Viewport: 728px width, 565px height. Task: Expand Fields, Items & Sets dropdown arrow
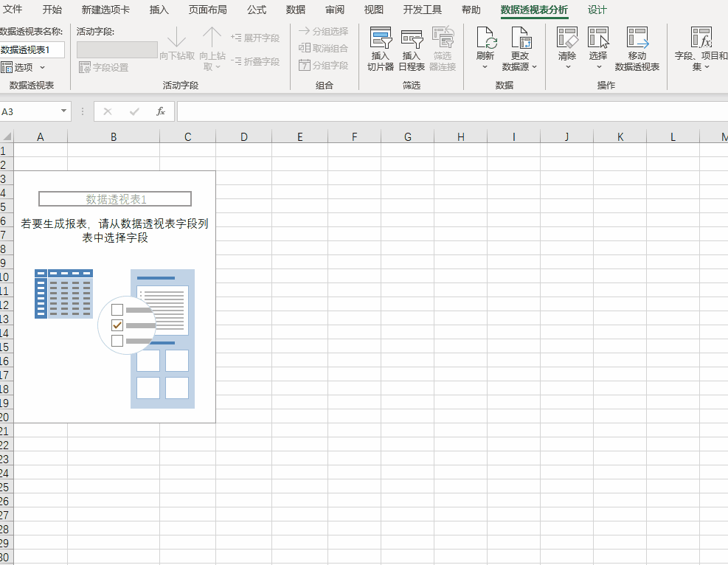click(707, 67)
